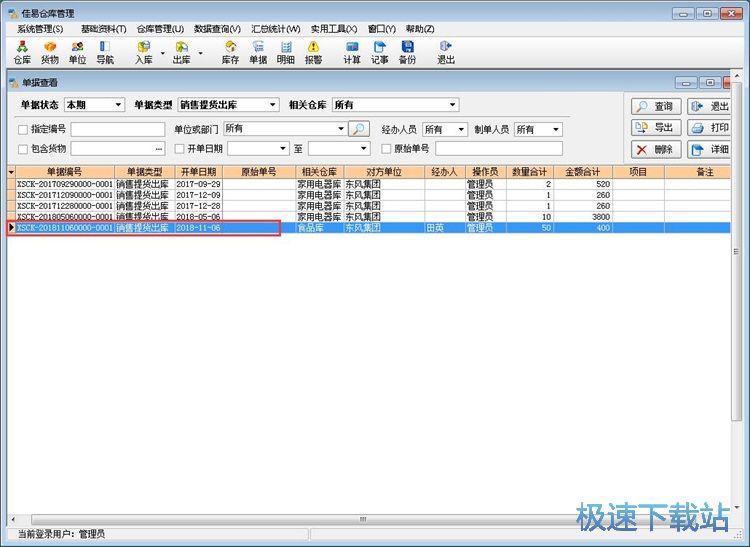Viewport: 750px width, 547px height.
Task: Open the 帮助(Z) menu
Action: click(x=420, y=29)
